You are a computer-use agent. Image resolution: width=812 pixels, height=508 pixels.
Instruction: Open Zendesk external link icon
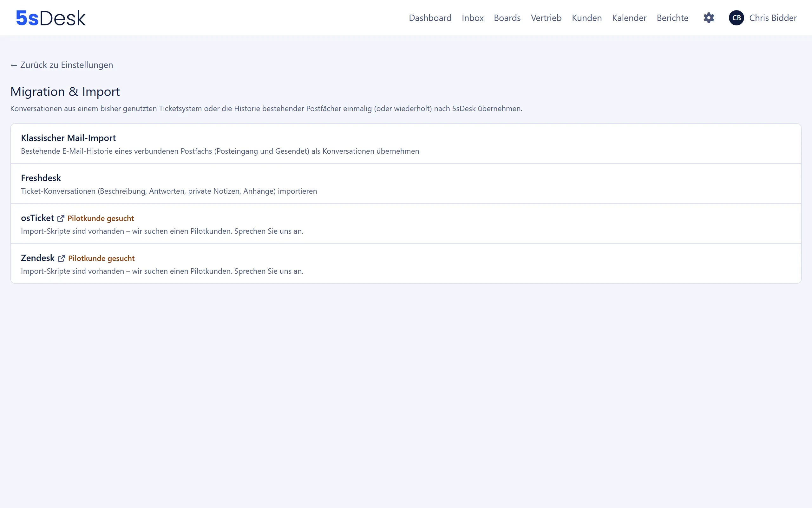[x=62, y=258]
